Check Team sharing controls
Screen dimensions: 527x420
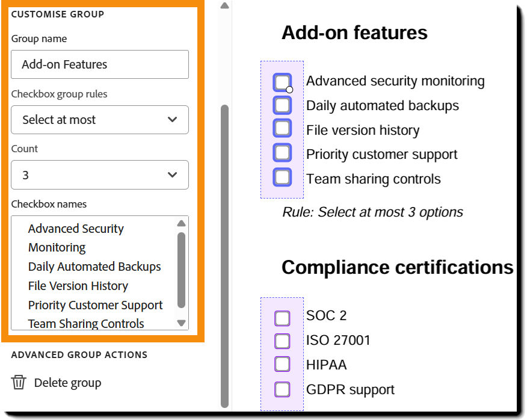point(283,177)
